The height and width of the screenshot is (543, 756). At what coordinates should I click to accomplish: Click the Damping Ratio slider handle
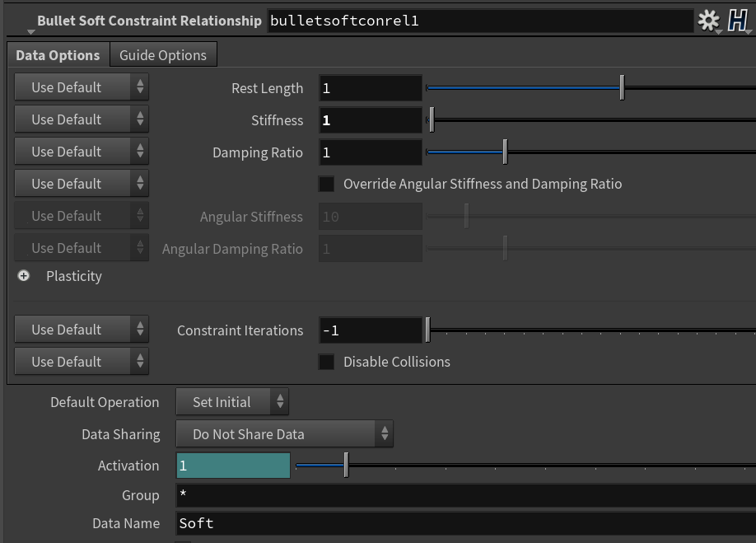[505, 152]
